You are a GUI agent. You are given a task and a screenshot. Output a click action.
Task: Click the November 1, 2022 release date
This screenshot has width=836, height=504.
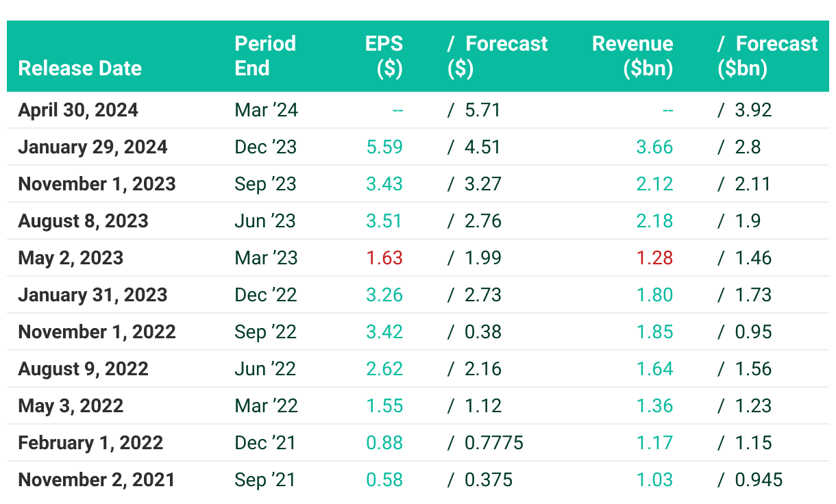coord(97,332)
